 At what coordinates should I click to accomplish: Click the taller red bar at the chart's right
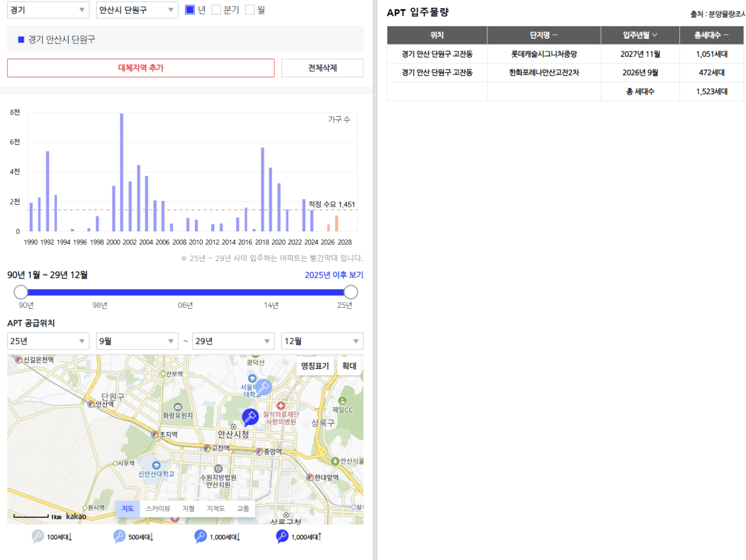point(337,224)
